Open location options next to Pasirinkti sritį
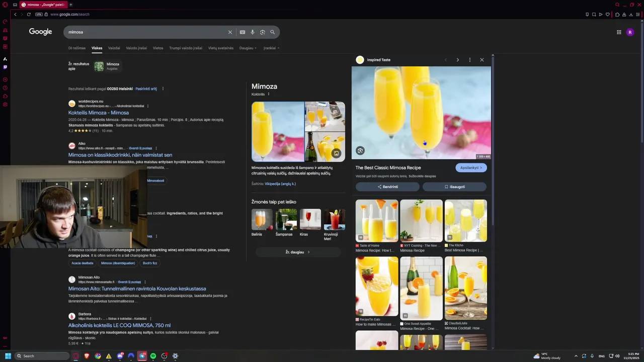 pyautogui.click(x=163, y=89)
